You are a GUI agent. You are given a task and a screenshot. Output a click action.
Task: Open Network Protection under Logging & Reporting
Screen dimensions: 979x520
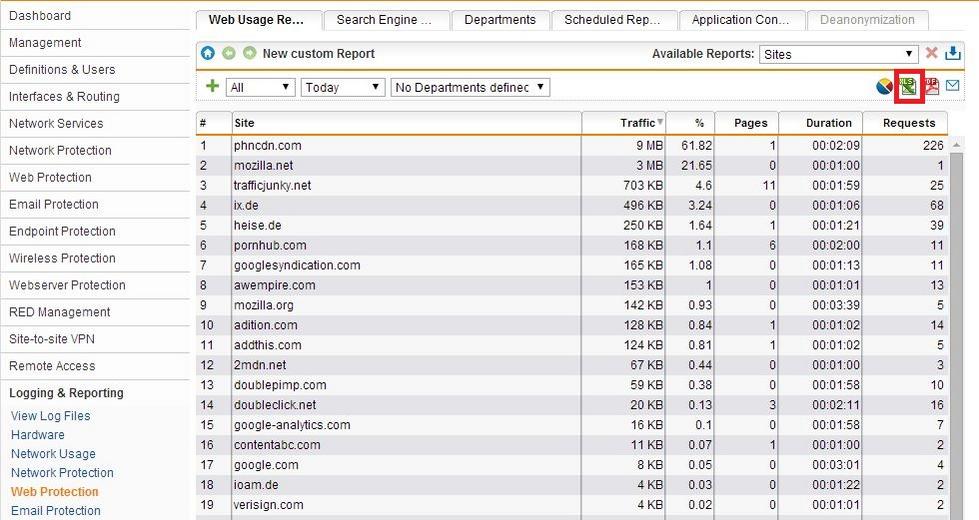coord(62,473)
